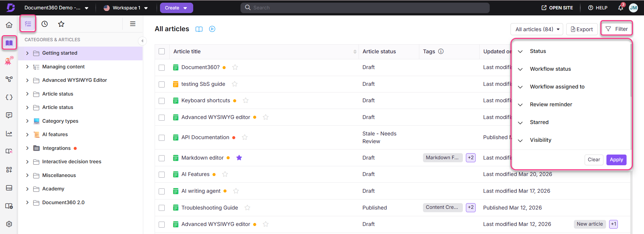Expand the Category types folder
644x234 pixels.
28,121
